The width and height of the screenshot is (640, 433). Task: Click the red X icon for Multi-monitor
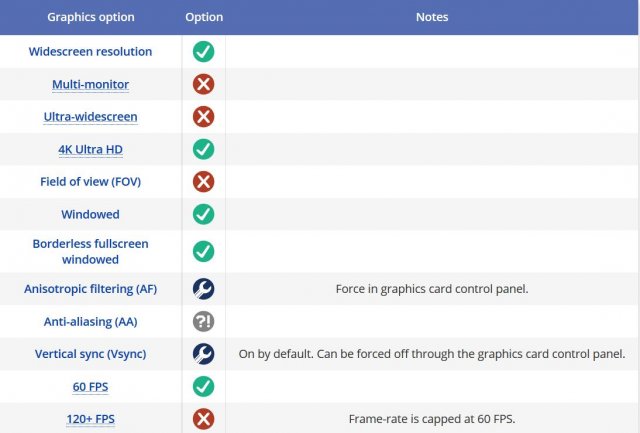tap(203, 85)
